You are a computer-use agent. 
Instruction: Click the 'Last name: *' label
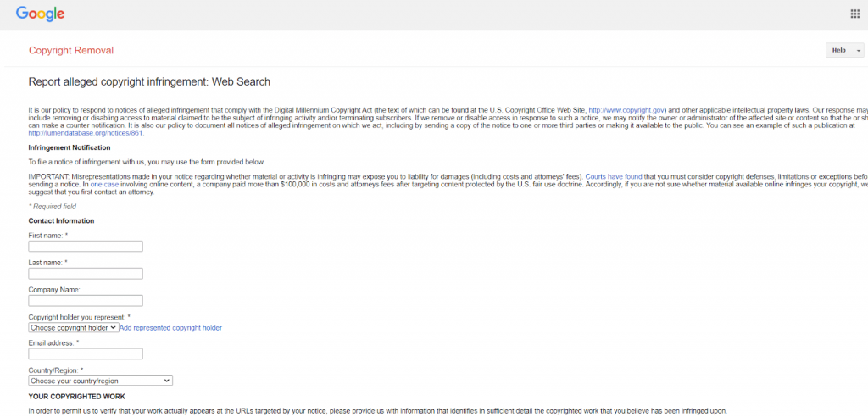[47, 263]
